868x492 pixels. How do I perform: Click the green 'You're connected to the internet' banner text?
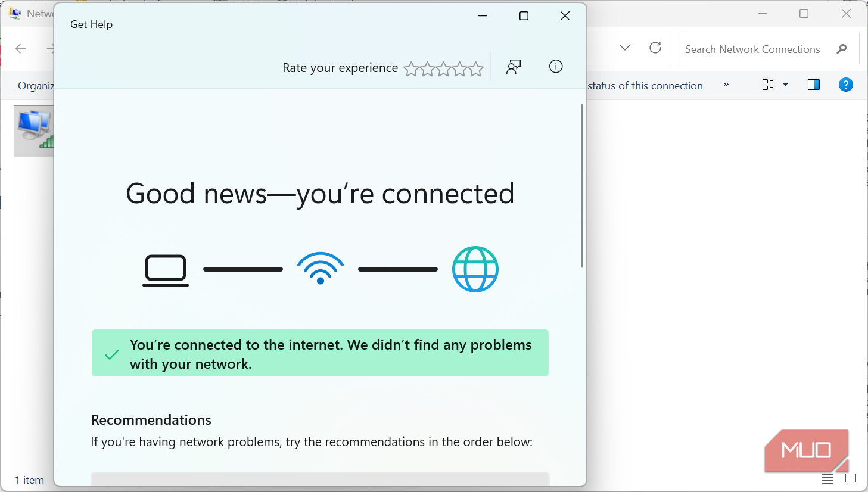[331, 354]
